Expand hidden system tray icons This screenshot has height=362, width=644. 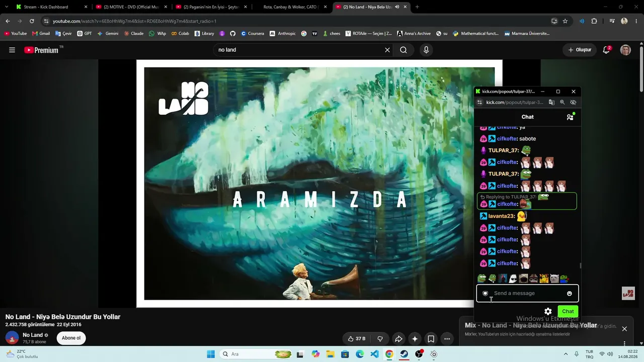coord(566,354)
